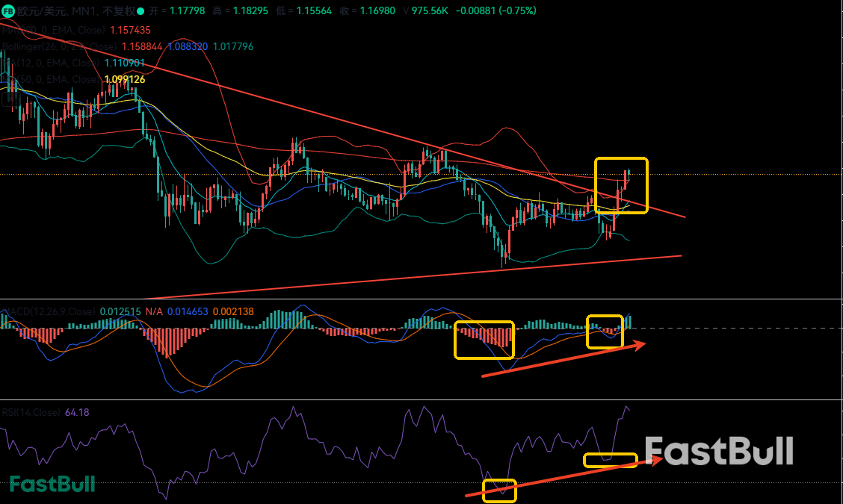Click the FastBull watermark logo at bottom left
Screen dimensions: 843x504
tap(52, 484)
